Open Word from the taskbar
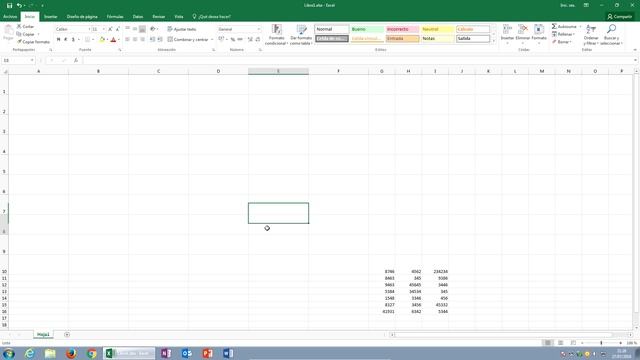This screenshot has width=640, height=360. pos(228,353)
